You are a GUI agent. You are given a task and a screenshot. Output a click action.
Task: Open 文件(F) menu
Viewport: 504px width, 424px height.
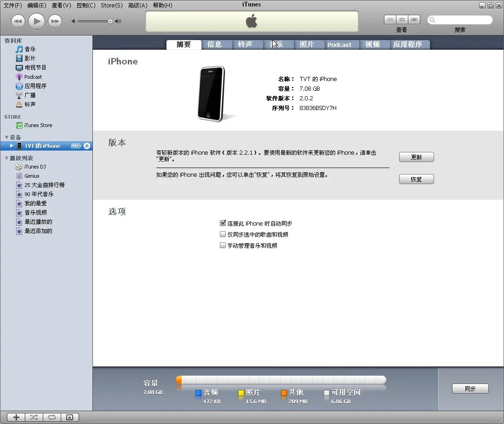pos(12,6)
